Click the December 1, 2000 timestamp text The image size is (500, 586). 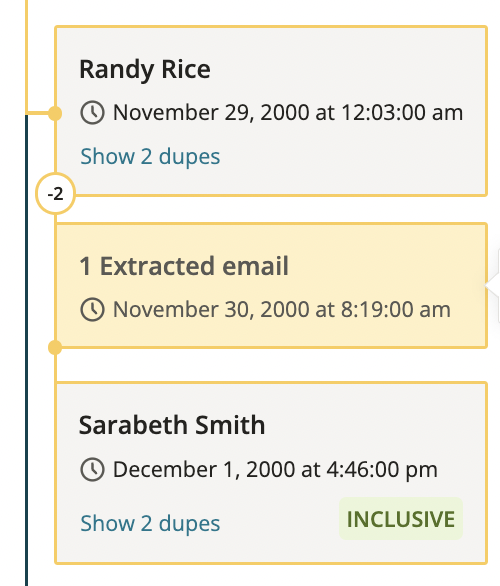tap(275, 469)
